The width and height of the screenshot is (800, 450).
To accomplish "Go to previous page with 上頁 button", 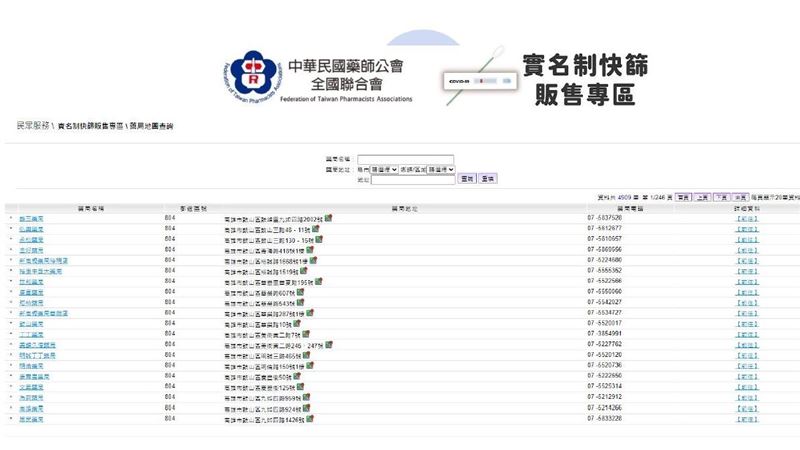I will pyautogui.click(x=703, y=197).
